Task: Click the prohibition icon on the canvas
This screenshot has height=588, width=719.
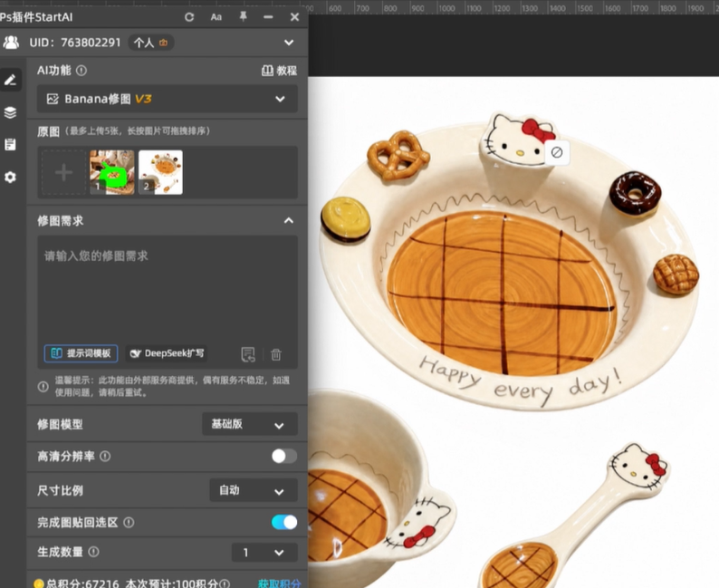Action: 557,152
